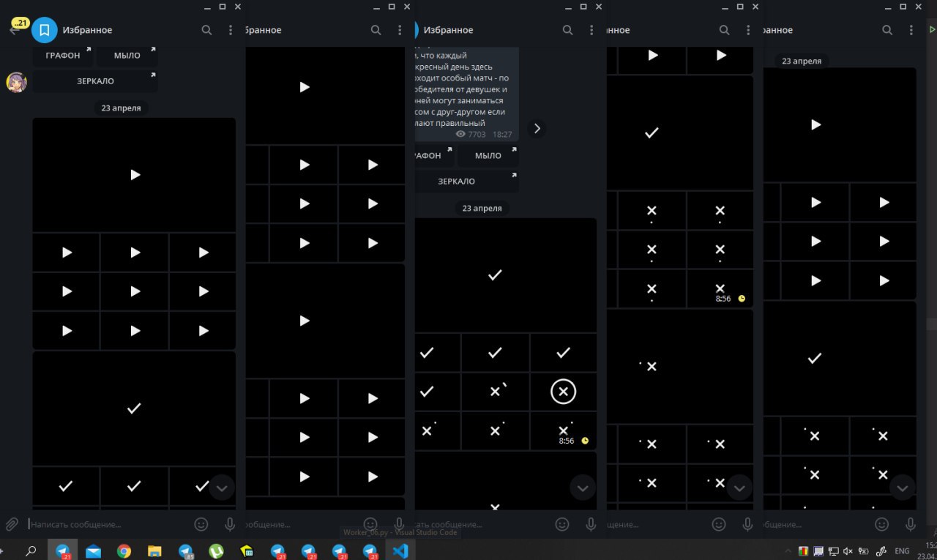This screenshot has height=560, width=937.
Task: Click 23 апреля date badge in leftmost window
Action: tap(121, 108)
